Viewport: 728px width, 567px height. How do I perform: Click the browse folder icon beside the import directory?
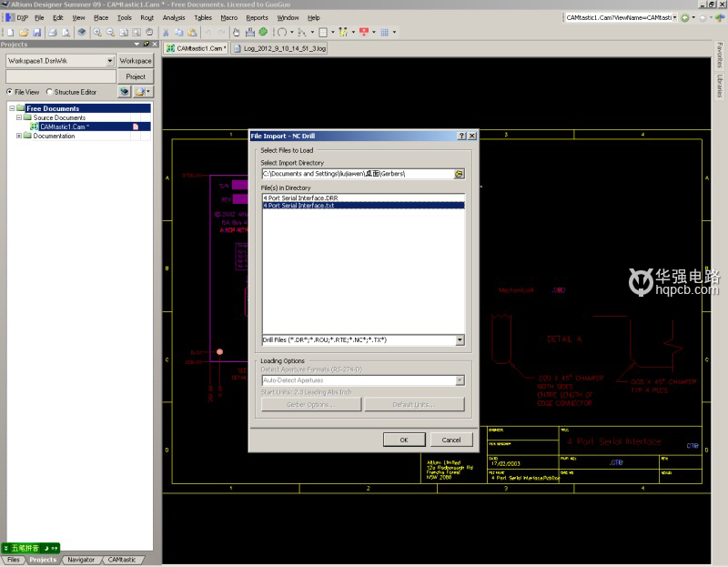tap(460, 173)
